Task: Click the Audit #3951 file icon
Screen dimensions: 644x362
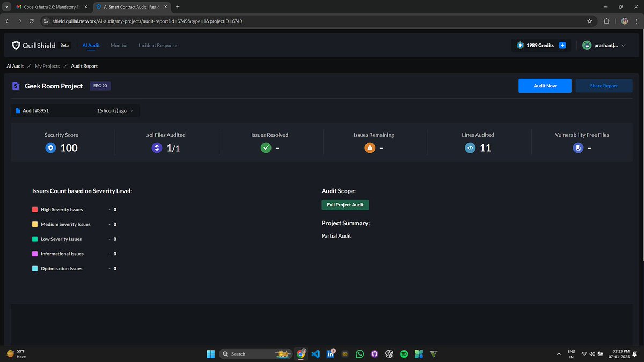Action: 18,110
